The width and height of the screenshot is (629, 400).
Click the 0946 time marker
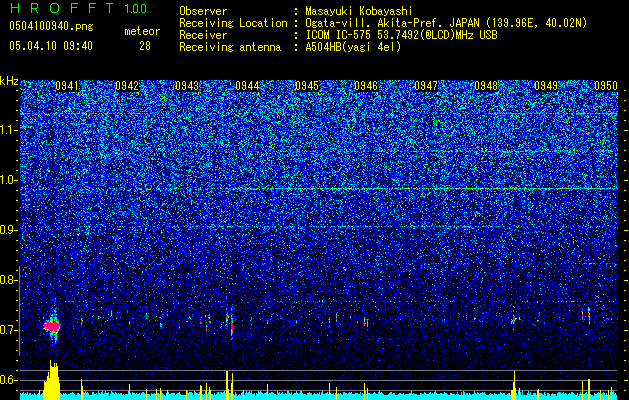(x=366, y=86)
